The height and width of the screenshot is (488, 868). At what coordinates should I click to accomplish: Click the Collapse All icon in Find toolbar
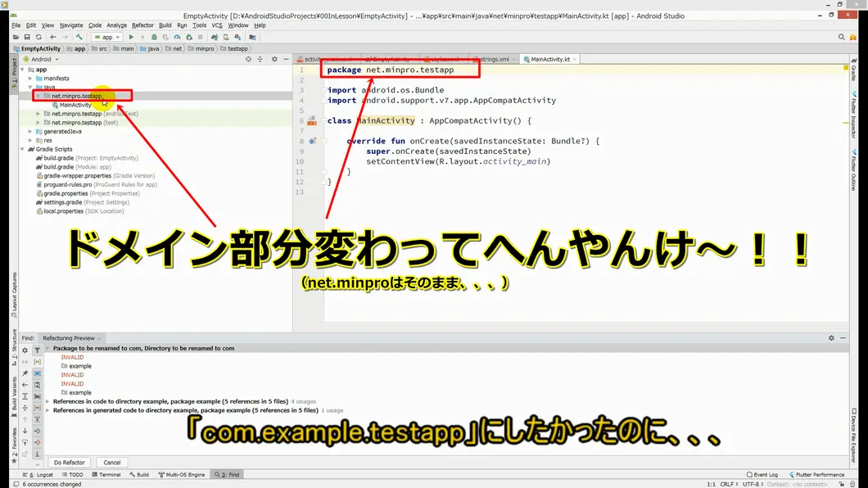click(x=25, y=408)
